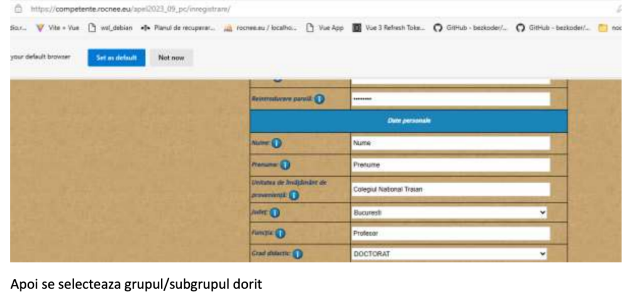Click info icon next to Grad didactic
The width and height of the screenshot is (644, 304).
(x=298, y=254)
